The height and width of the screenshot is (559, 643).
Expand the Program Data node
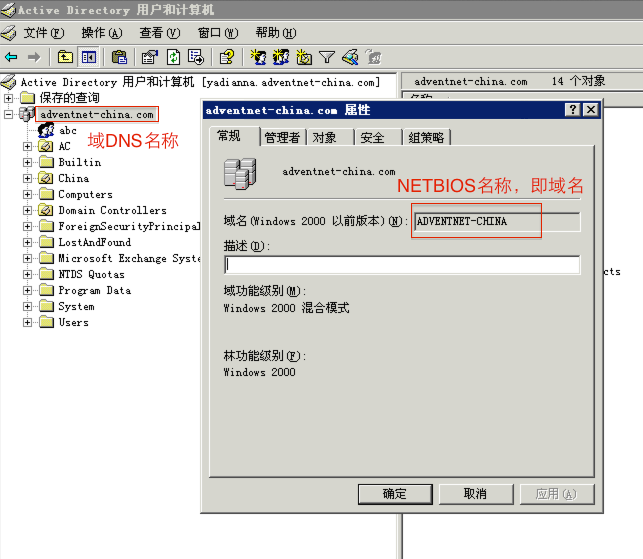[27, 290]
